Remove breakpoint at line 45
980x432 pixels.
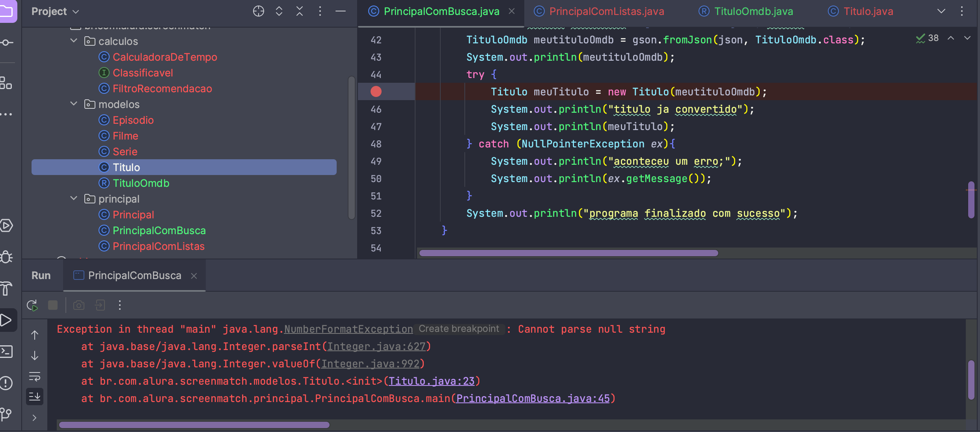pyautogui.click(x=376, y=91)
